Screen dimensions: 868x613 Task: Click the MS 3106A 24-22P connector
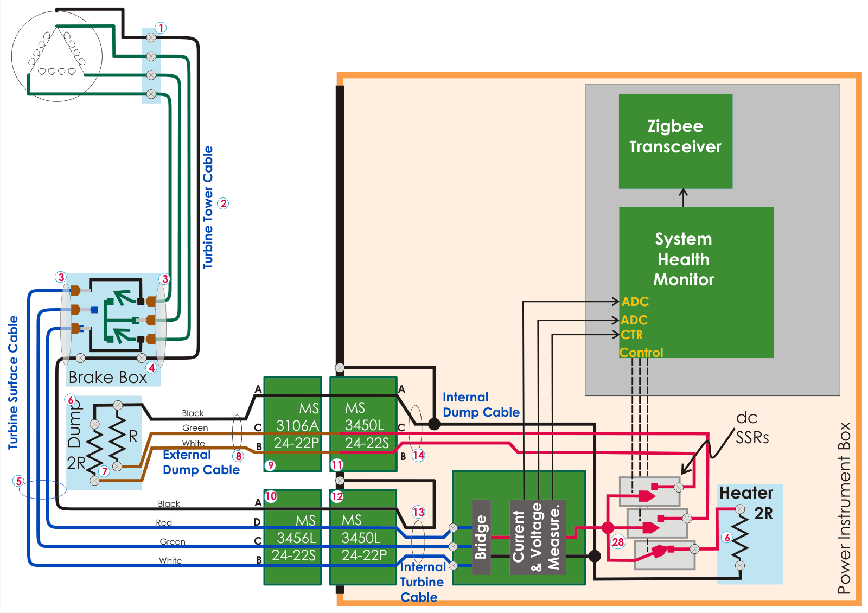pyautogui.click(x=293, y=424)
